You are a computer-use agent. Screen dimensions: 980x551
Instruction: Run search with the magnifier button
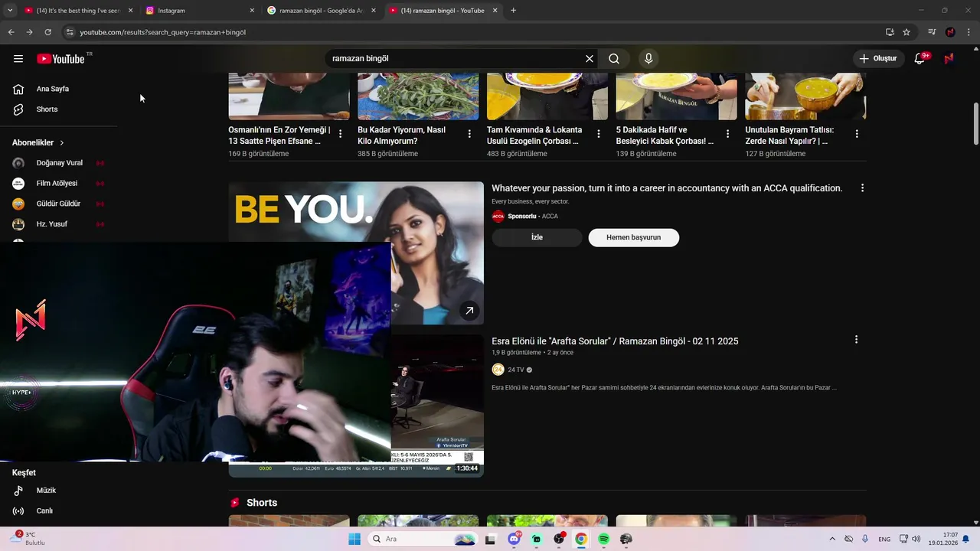[614, 58]
